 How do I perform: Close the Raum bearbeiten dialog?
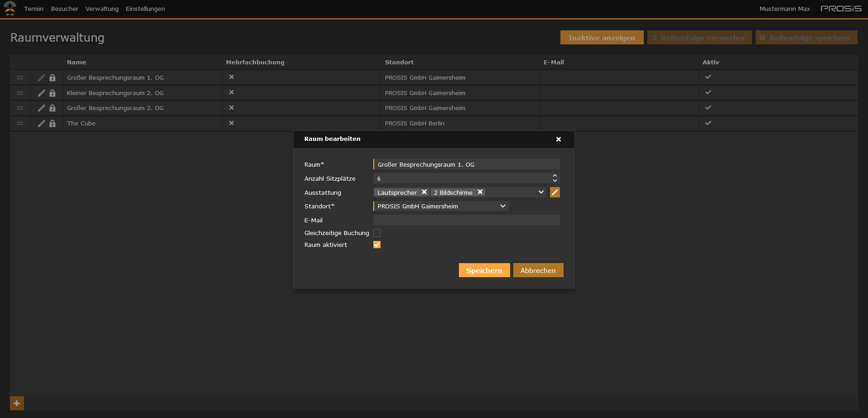tap(558, 139)
